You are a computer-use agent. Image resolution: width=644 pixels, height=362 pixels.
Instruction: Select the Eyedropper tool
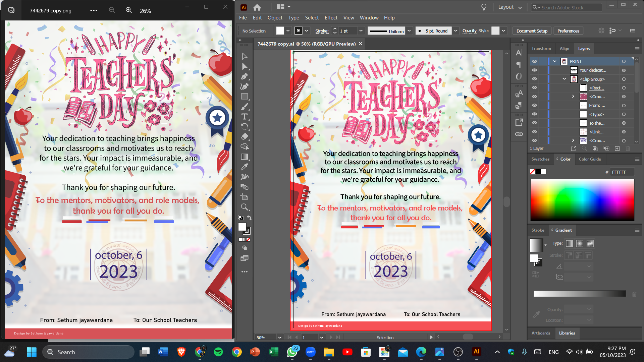pos(245,167)
